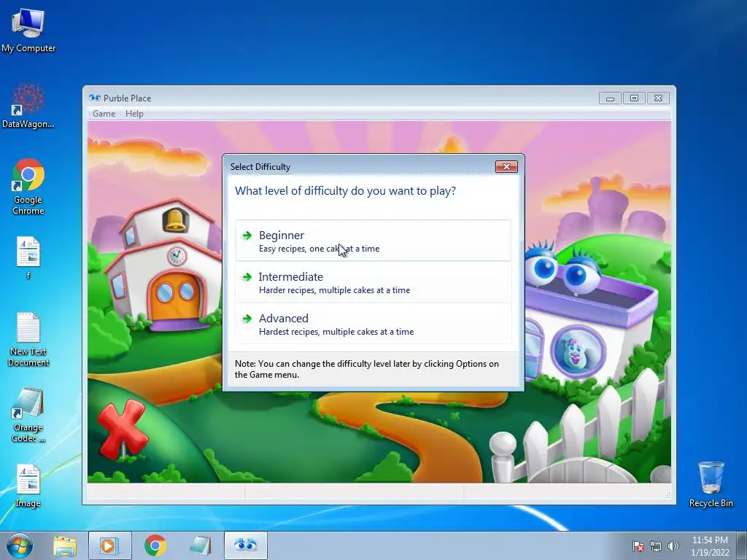Choose the Beginner difficulty option
The height and width of the screenshot is (560, 747).
[x=373, y=241]
